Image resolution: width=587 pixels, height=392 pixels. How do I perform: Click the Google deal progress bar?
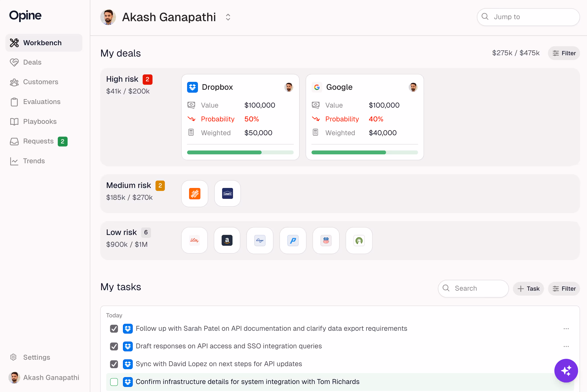[x=364, y=152]
